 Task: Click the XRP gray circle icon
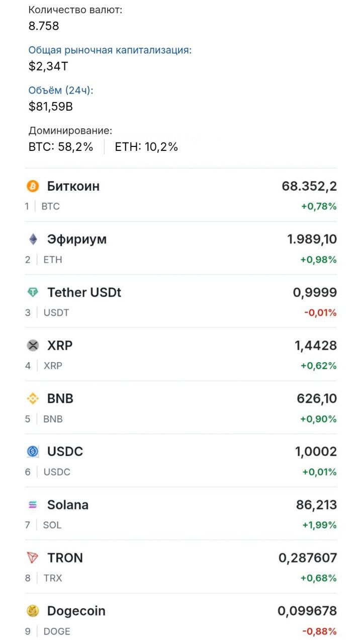pos(33,346)
